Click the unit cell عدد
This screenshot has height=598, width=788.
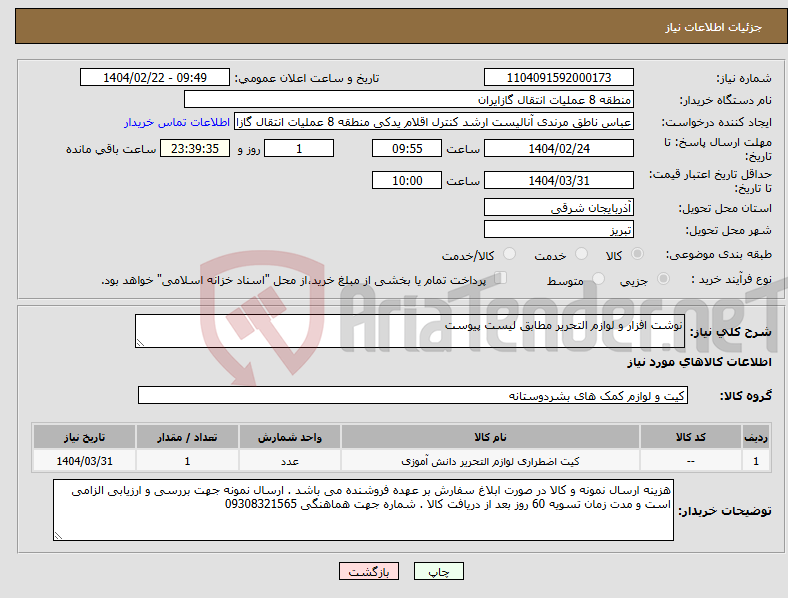click(290, 461)
